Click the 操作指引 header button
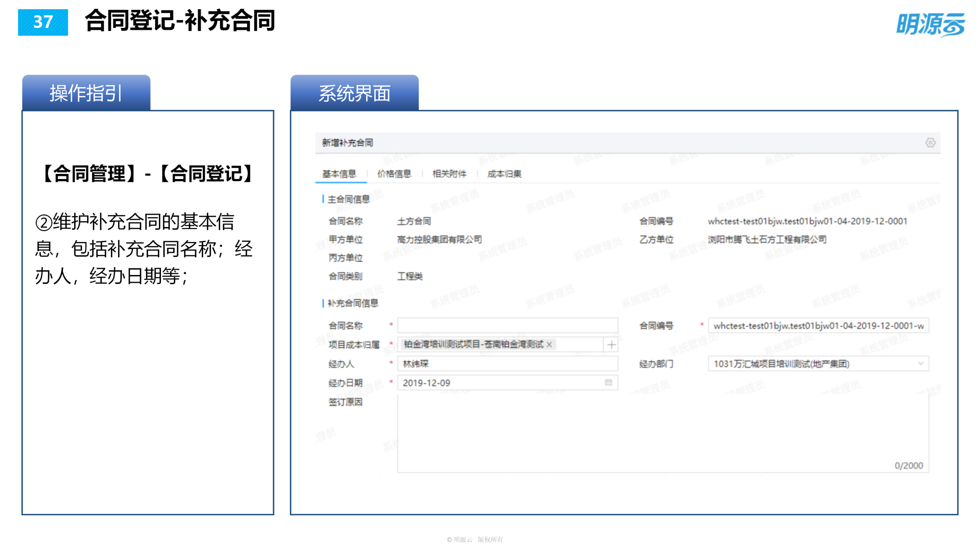Image resolution: width=980 pixels, height=550 pixels. [x=85, y=93]
